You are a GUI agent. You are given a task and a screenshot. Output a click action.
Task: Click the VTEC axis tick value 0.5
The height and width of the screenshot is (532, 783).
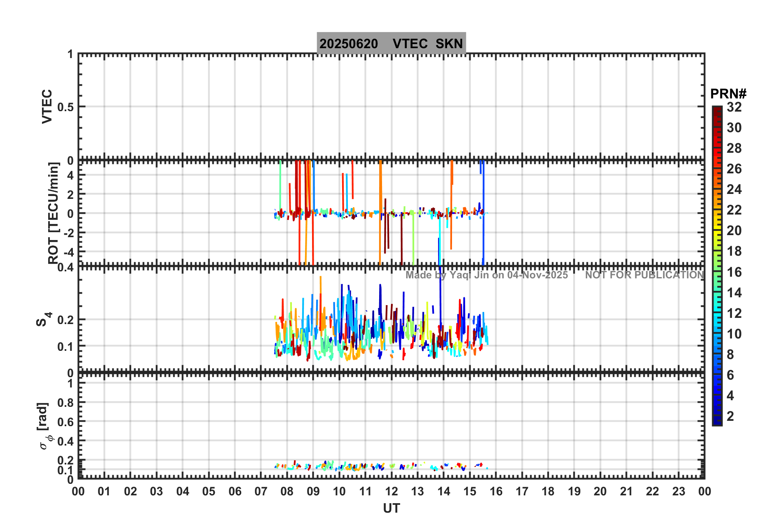point(65,107)
